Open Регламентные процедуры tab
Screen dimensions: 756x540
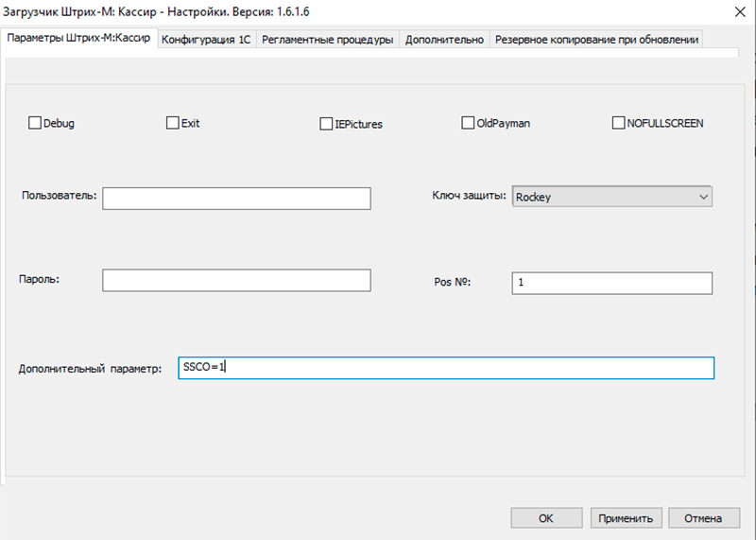click(x=327, y=40)
